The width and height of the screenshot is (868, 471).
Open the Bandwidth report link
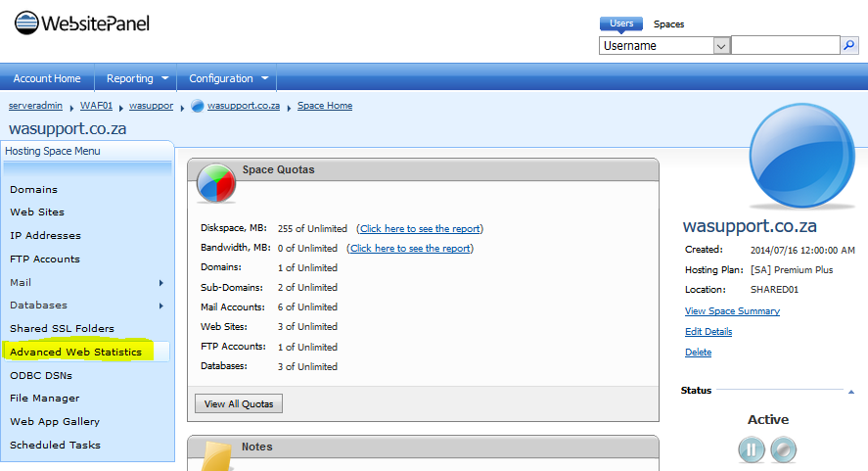click(x=410, y=249)
